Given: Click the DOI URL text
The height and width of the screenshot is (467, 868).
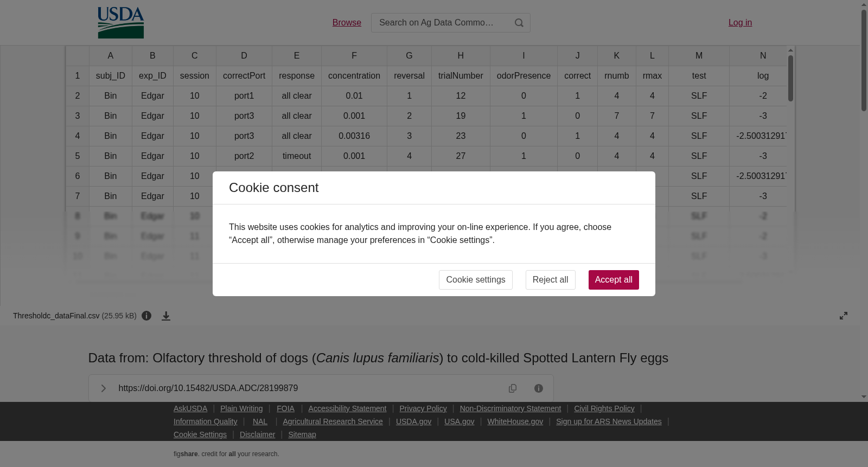Looking at the screenshot, I should pos(208,388).
